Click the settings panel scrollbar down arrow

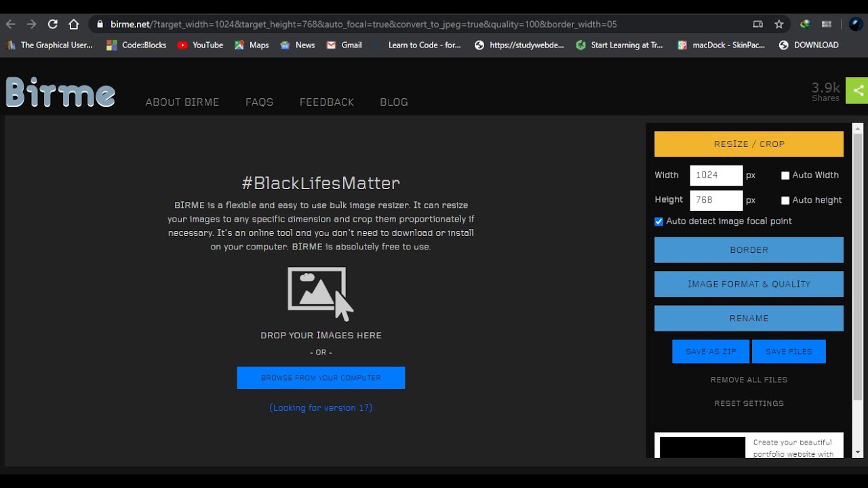pyautogui.click(x=858, y=452)
